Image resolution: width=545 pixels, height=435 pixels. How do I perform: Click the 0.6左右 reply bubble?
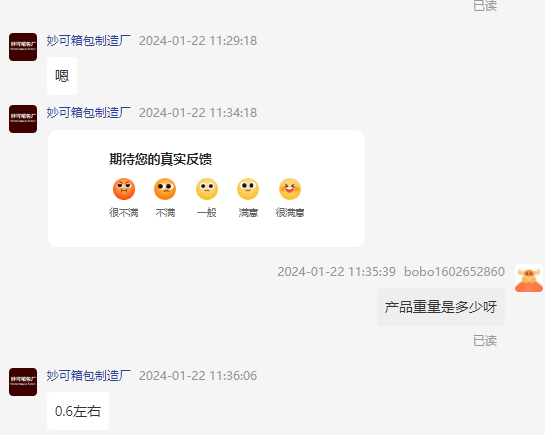point(78,411)
